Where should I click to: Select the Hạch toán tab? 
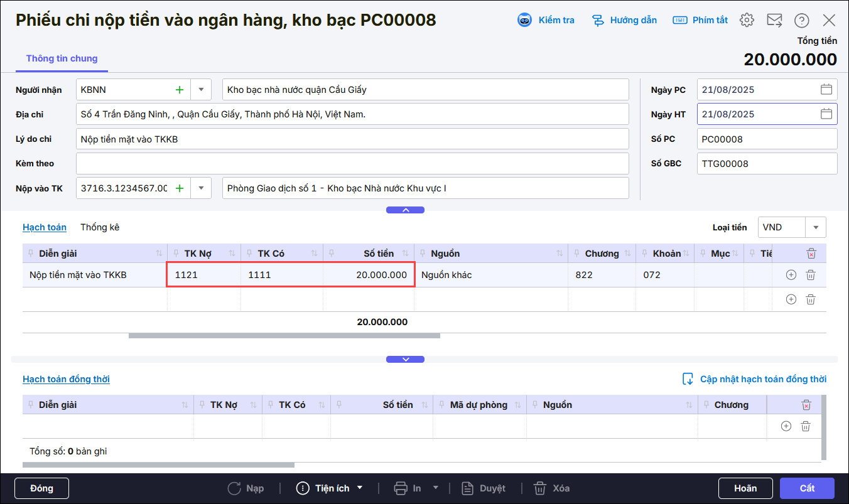pyautogui.click(x=45, y=227)
